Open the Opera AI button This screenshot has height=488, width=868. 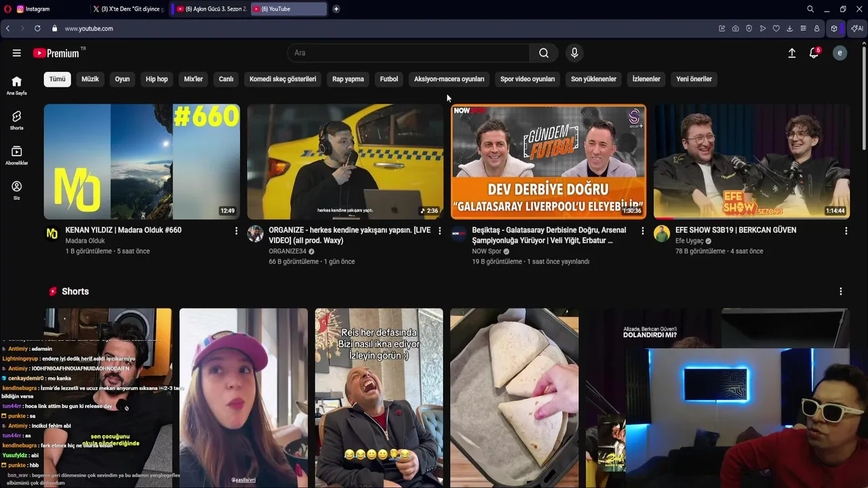pyautogui.click(x=857, y=28)
